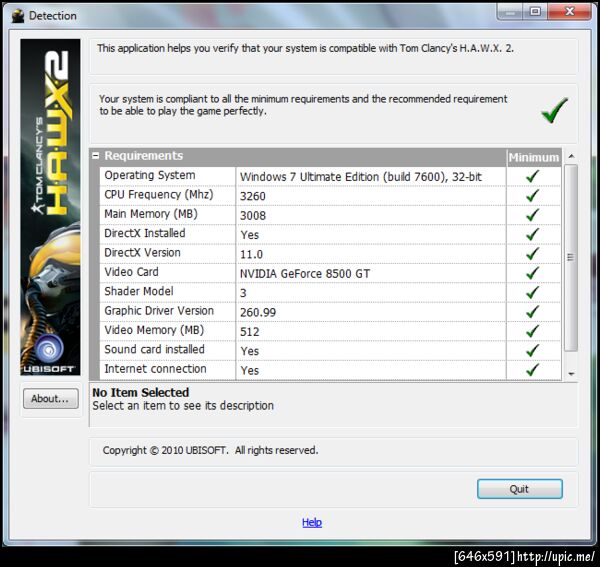Viewport: 600px width, 567px height.
Task: Click the DirectX Version row checkmark
Action: click(x=532, y=254)
